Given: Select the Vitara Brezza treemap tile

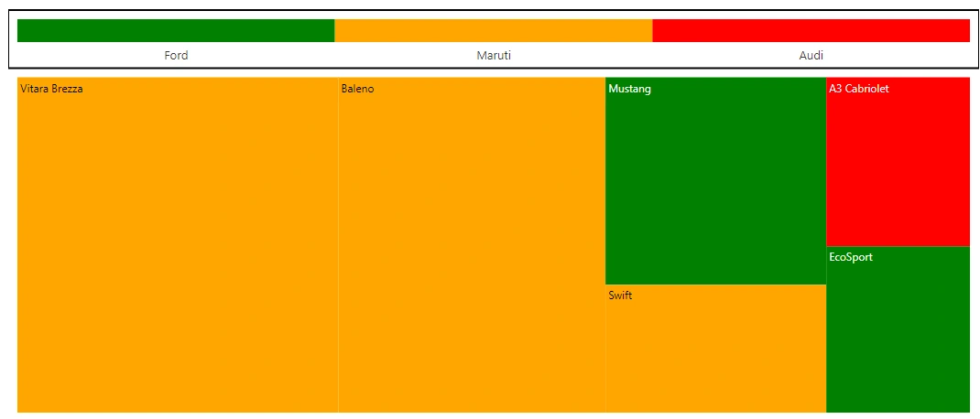Looking at the screenshot, I should (178, 245).
